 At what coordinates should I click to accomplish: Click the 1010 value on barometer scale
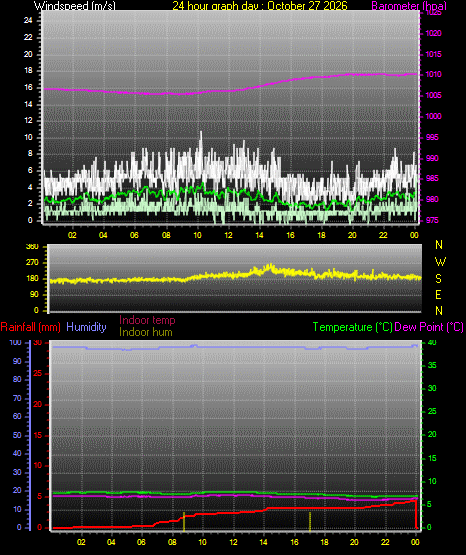[433, 74]
